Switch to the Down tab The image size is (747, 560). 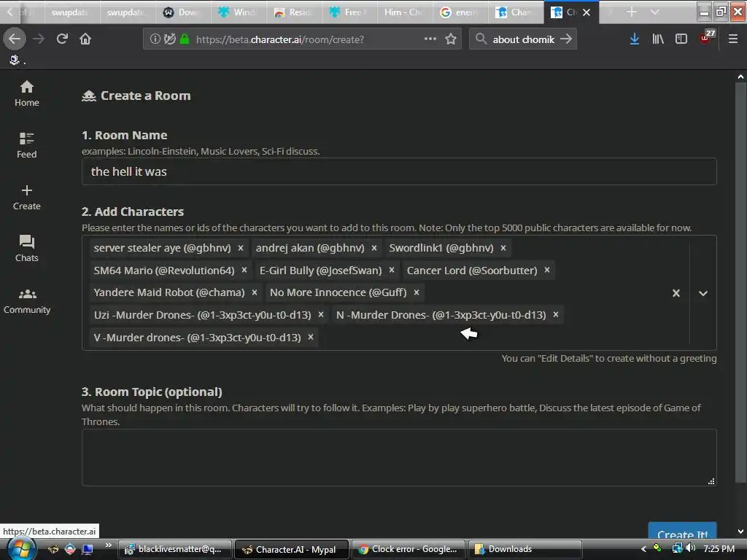pos(183,12)
